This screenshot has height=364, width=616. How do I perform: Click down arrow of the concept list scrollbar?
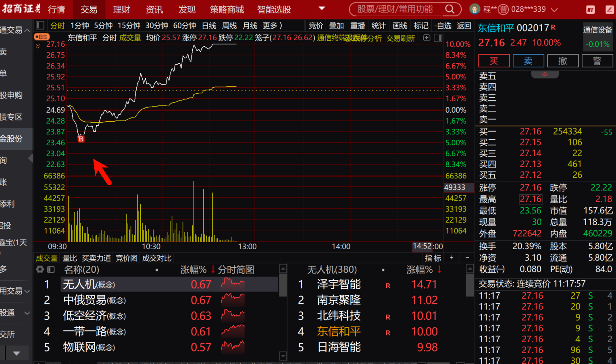[283, 356]
